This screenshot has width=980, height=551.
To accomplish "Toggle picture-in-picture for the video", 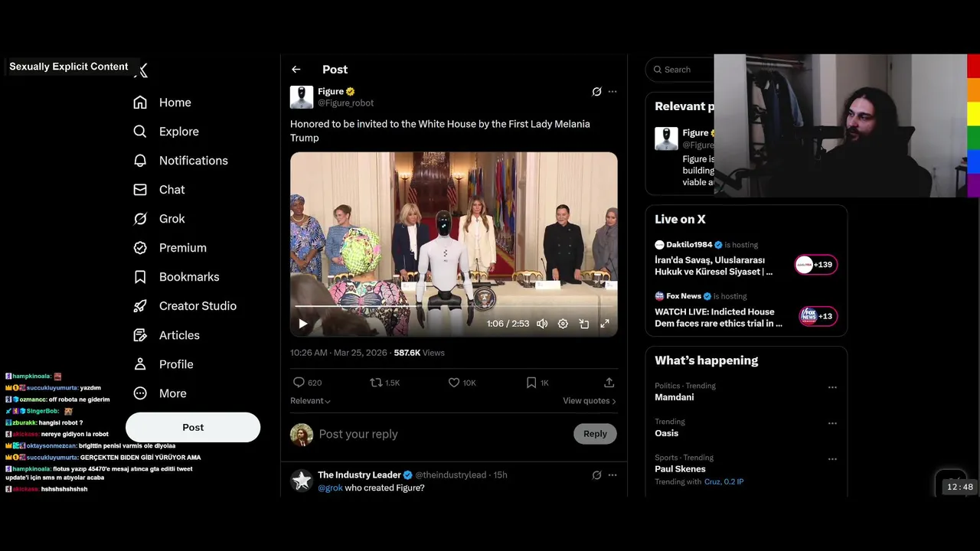I will 583,324.
